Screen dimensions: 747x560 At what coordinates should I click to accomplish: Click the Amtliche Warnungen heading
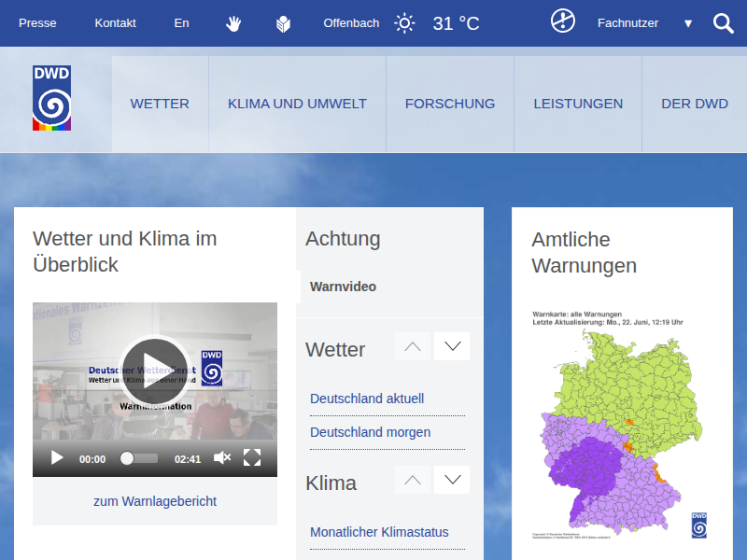(x=585, y=252)
